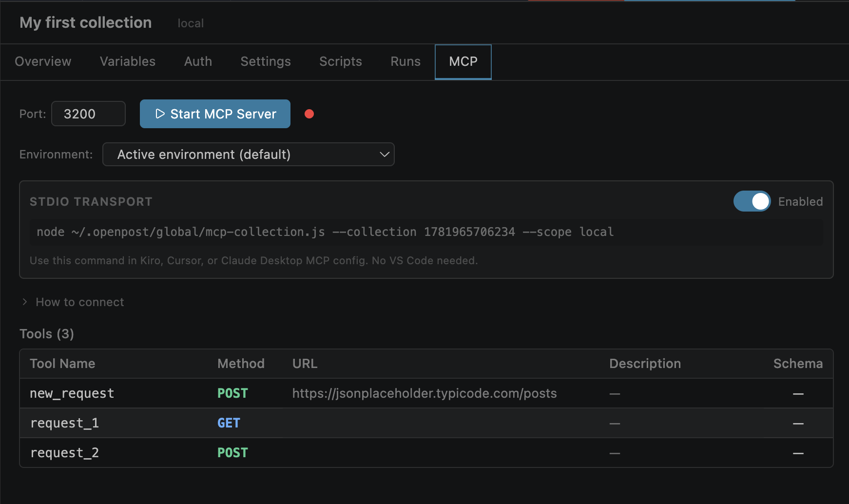Click the Tools (3) heading
The width and height of the screenshot is (849, 504).
point(47,334)
